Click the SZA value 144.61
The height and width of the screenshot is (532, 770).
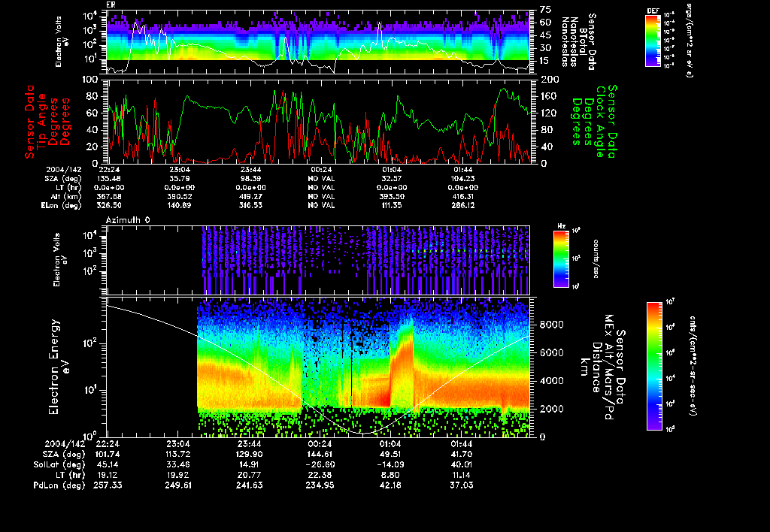[320, 455]
